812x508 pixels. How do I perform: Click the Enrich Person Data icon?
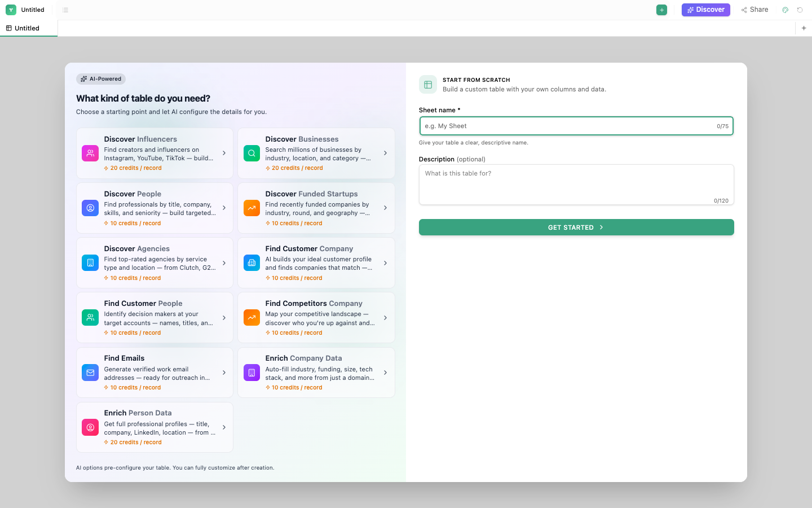[x=90, y=427]
